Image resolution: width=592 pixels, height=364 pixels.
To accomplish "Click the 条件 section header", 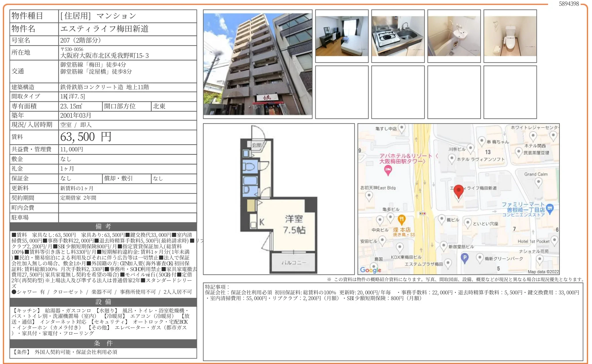I will (x=103, y=343).
